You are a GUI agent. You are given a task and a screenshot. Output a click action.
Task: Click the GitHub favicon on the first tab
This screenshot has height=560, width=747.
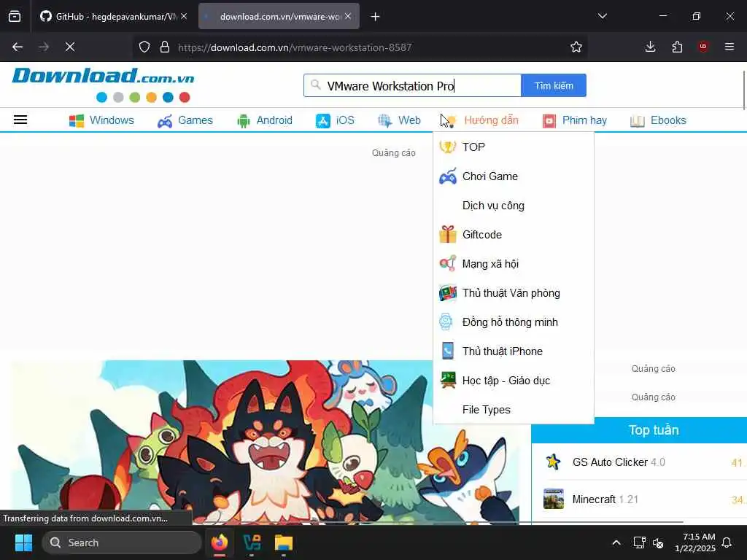(46, 17)
